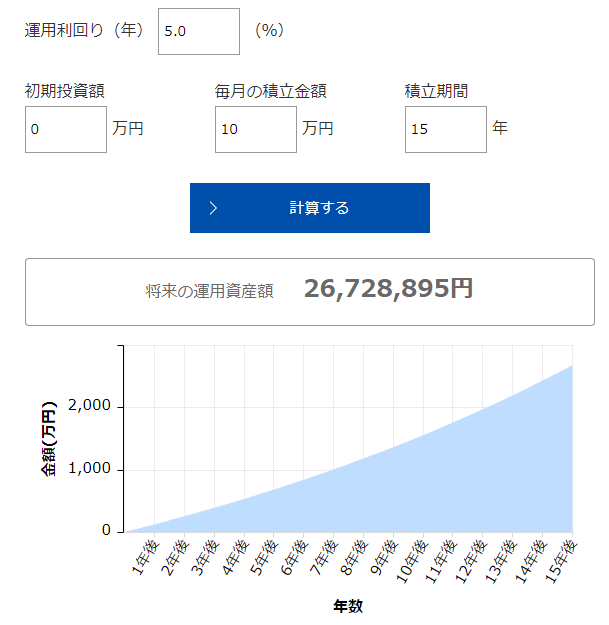The width and height of the screenshot is (609, 625).
Task: Click the 8年後 x-axis label
Action: click(x=354, y=558)
